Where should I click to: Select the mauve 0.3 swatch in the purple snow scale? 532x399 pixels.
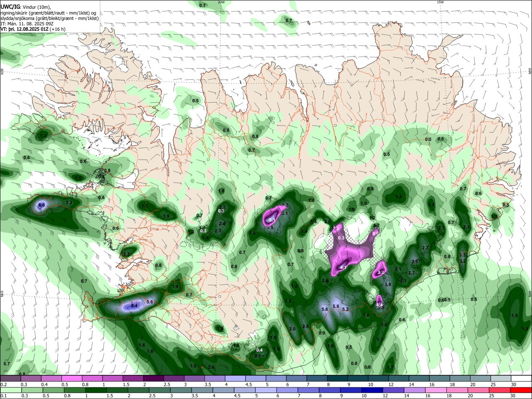[31, 378]
